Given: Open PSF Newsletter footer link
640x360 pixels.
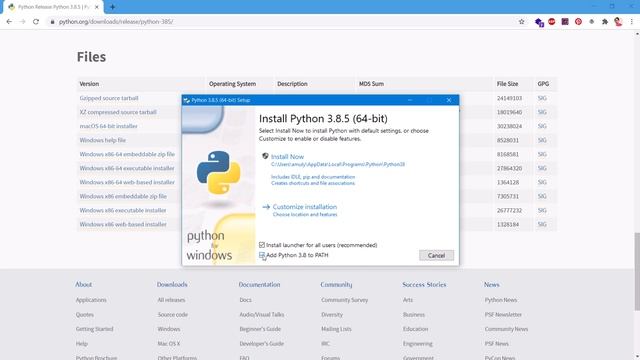Looking at the screenshot, I should 503,315.
